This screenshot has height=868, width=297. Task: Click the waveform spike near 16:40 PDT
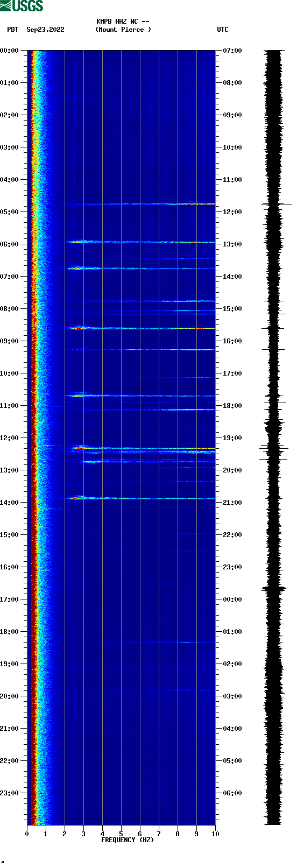(274, 589)
